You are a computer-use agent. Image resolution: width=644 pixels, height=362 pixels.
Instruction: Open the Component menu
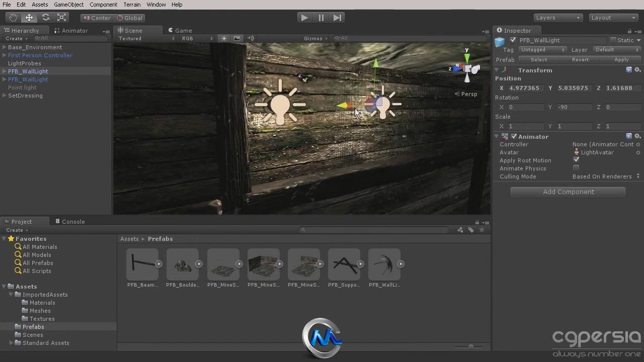coord(103,5)
